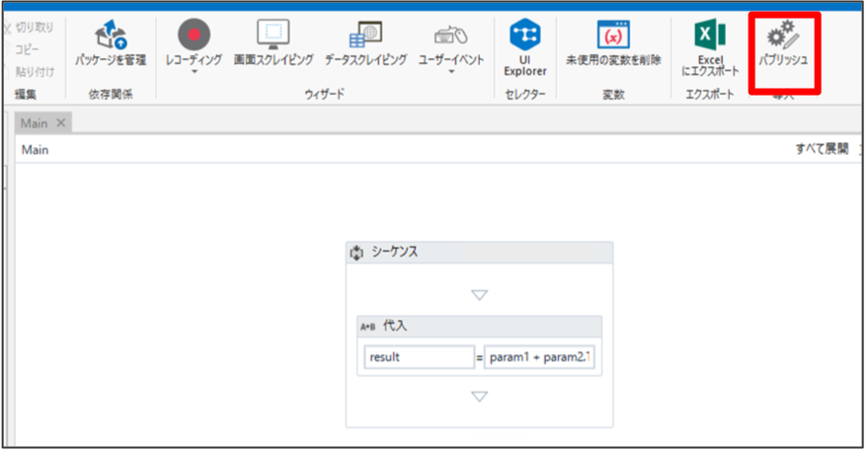The image size is (868, 452).
Task: Click the drop triangle below 代入
Action: point(479,397)
